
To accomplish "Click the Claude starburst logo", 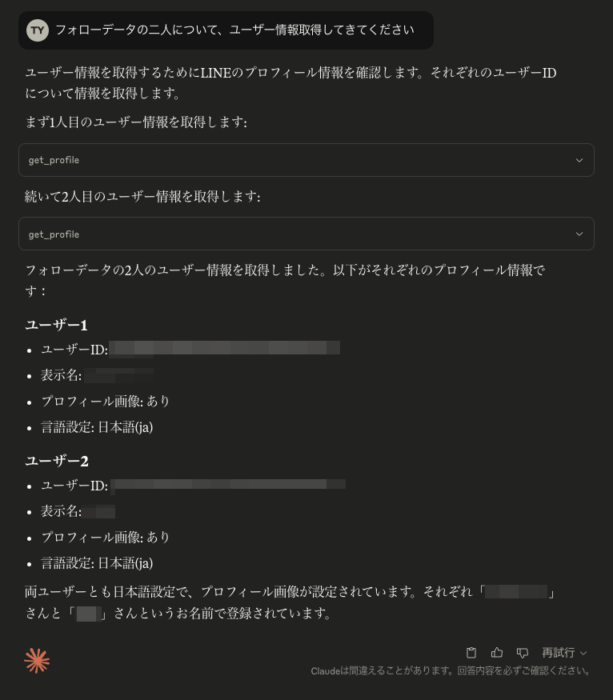I will 37,661.
